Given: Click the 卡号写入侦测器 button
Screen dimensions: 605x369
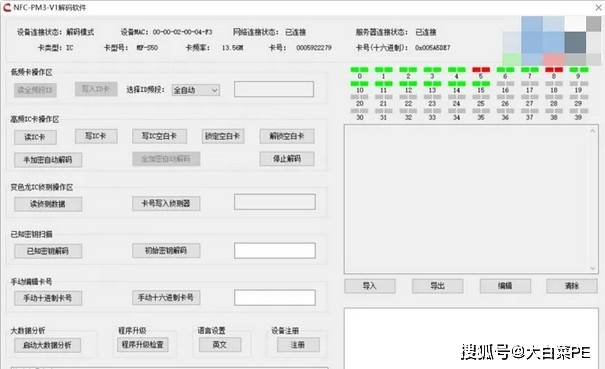Looking at the screenshot, I should [166, 203].
